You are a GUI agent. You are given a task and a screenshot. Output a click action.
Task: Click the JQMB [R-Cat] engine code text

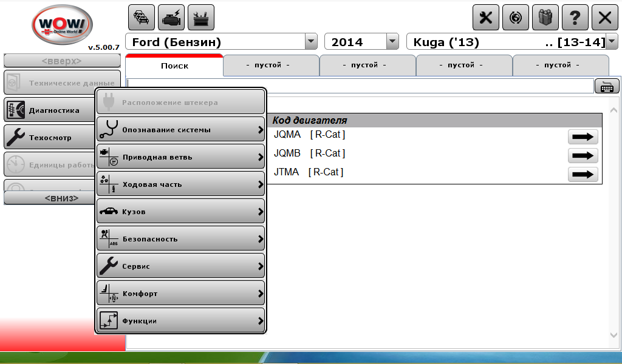[x=309, y=153]
